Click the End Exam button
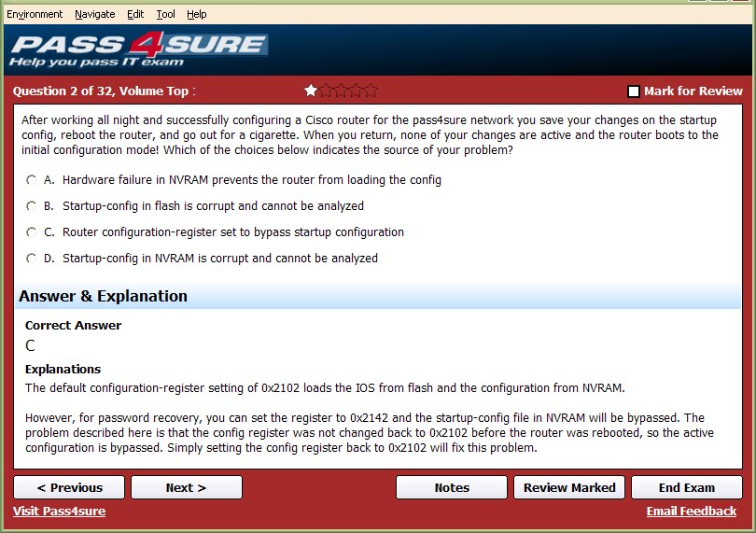The height and width of the screenshot is (533, 756). 687,487
